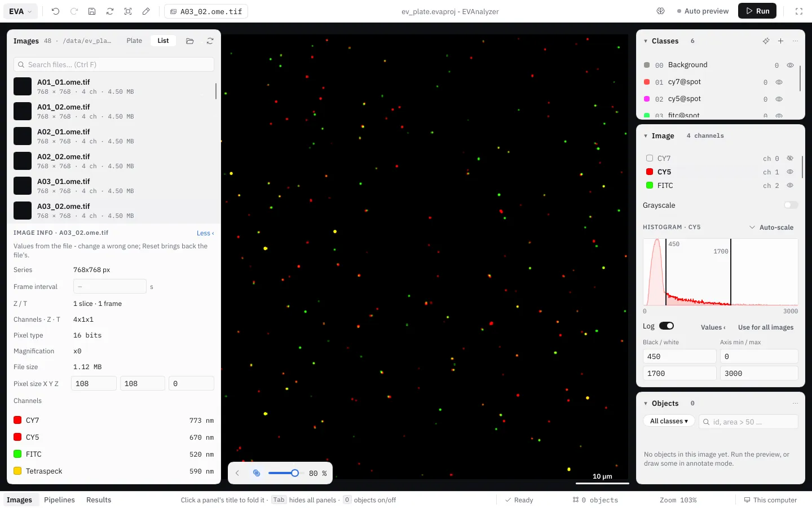Click the top toolbar sync arrows icon

(x=110, y=11)
